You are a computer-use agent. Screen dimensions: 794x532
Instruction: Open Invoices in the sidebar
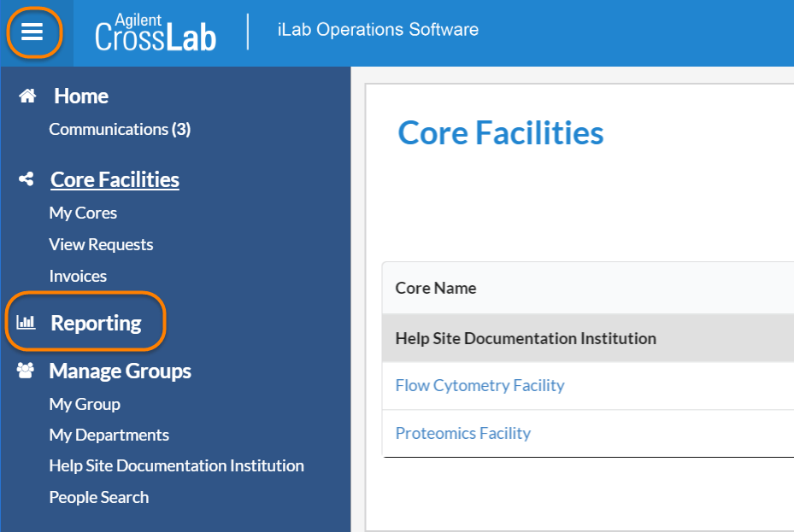tap(78, 276)
